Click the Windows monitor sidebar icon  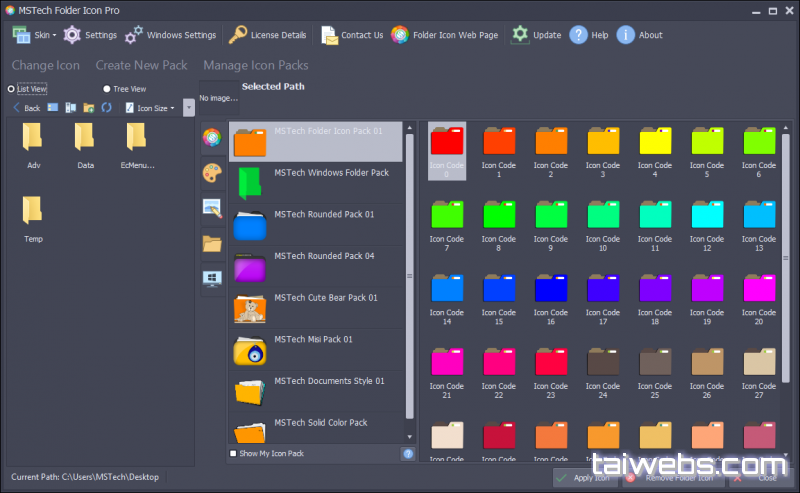tap(213, 277)
